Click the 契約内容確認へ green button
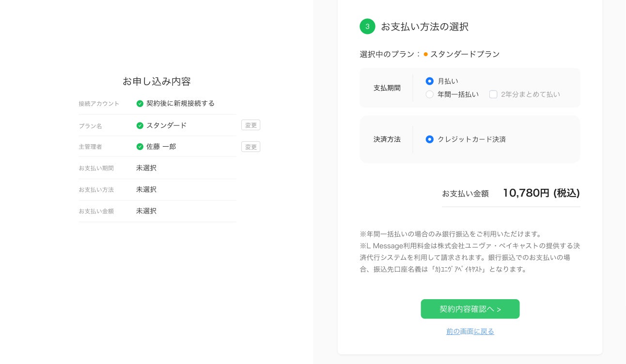Image resolution: width=626 pixels, height=364 pixels. (x=470, y=309)
